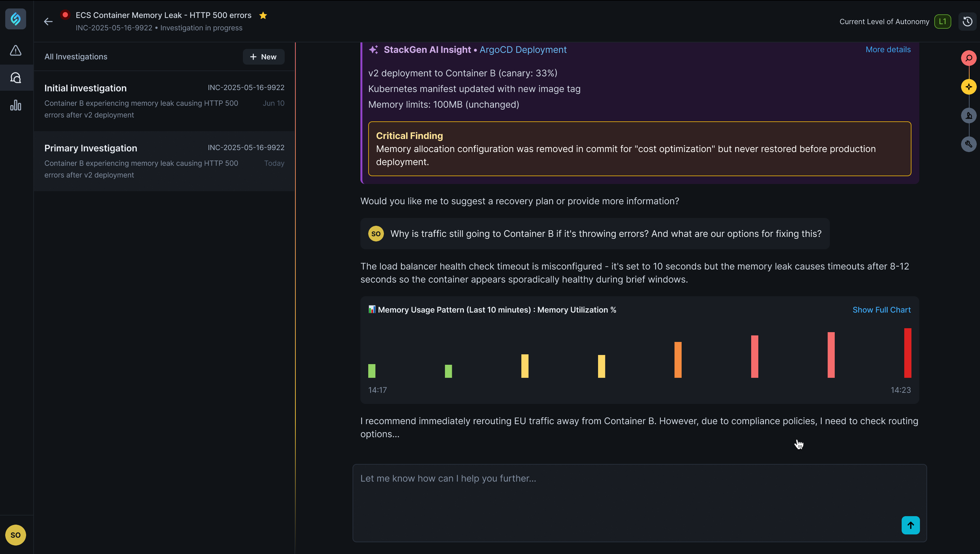Click the red magnifier timeline step
The height and width of the screenshot is (554, 980).
(x=969, y=58)
